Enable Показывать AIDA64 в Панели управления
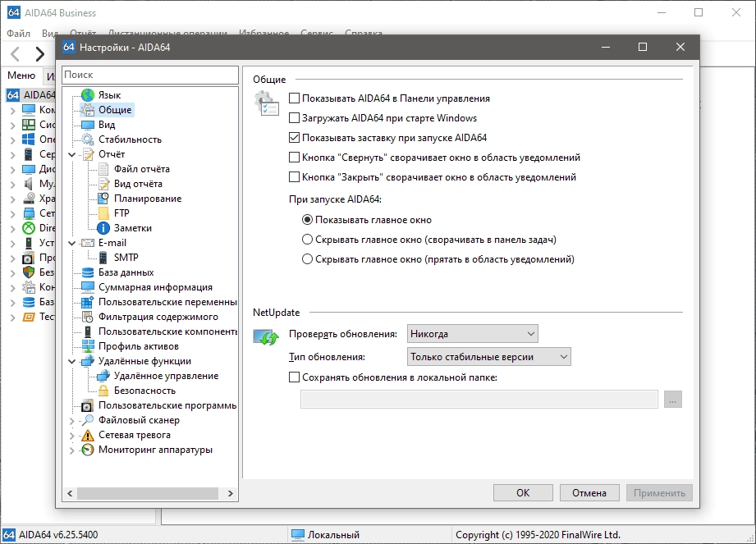Viewport: 756px width, 544px height. (x=294, y=98)
